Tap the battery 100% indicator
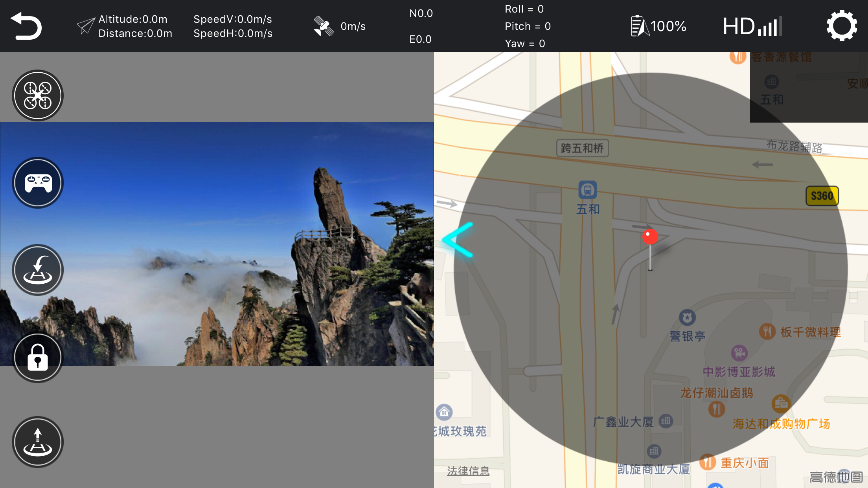868x488 pixels. pyautogui.click(x=658, y=26)
